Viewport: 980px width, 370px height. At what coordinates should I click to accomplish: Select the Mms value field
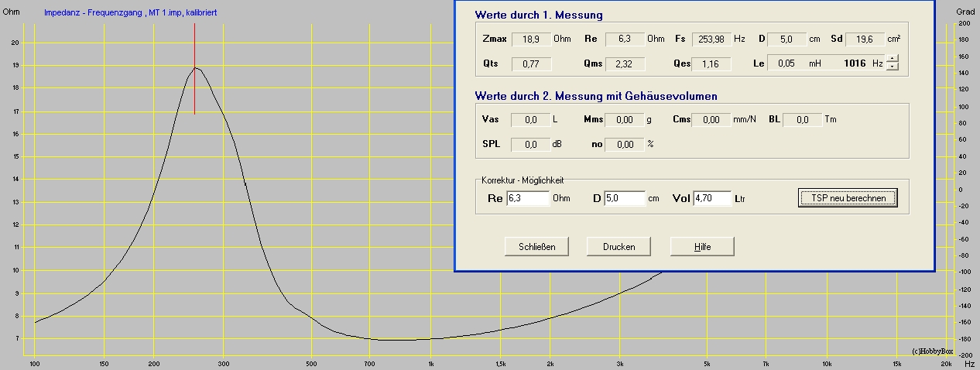coord(624,119)
